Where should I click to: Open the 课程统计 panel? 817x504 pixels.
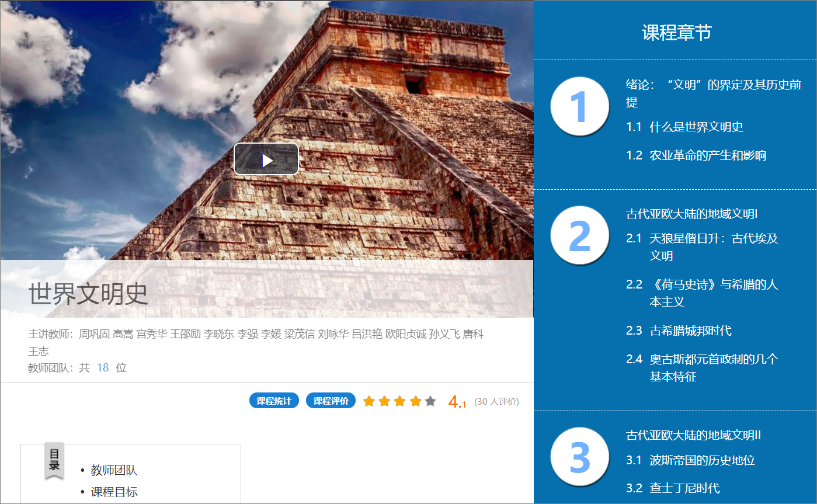point(274,401)
